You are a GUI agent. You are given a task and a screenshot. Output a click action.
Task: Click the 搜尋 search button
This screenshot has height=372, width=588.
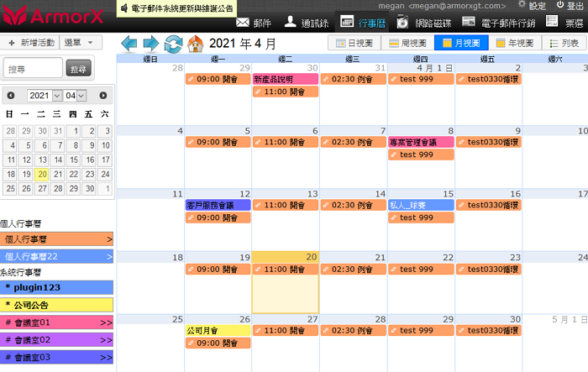point(79,68)
